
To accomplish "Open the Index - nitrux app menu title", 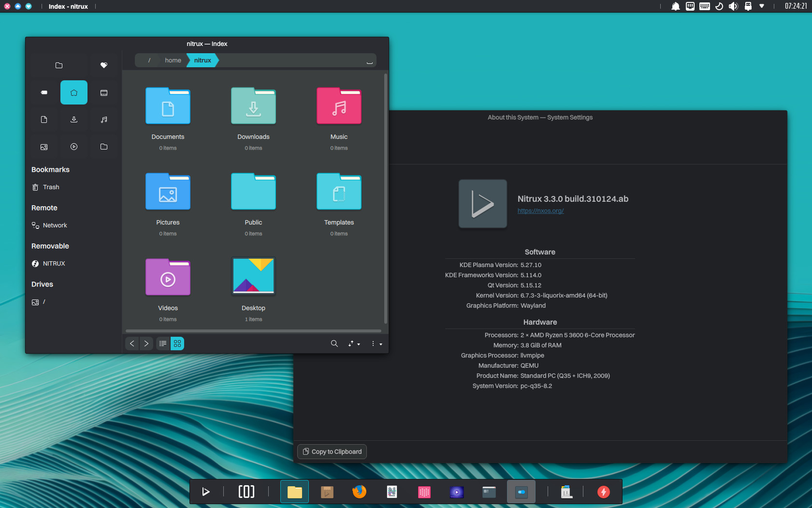I will click(x=68, y=6).
